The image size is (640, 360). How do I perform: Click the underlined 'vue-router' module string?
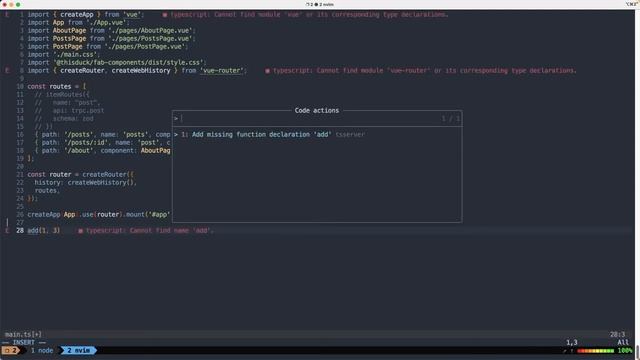click(x=222, y=70)
